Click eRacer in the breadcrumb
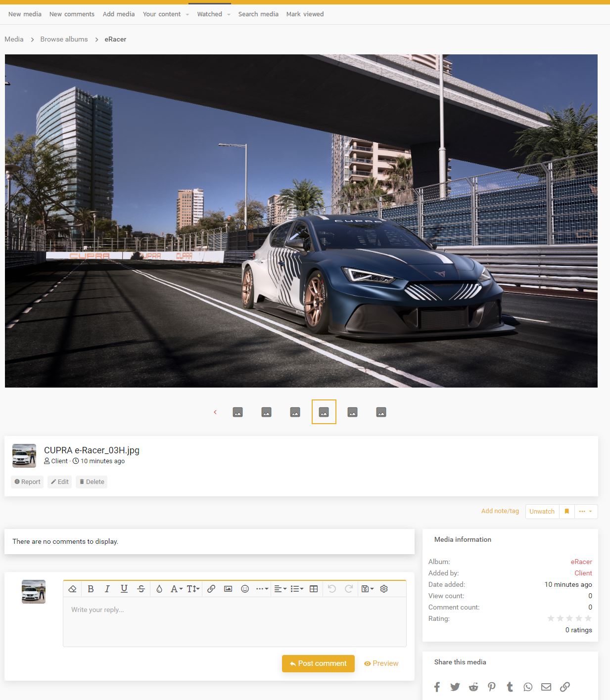Image resolution: width=610 pixels, height=700 pixels. pos(115,40)
